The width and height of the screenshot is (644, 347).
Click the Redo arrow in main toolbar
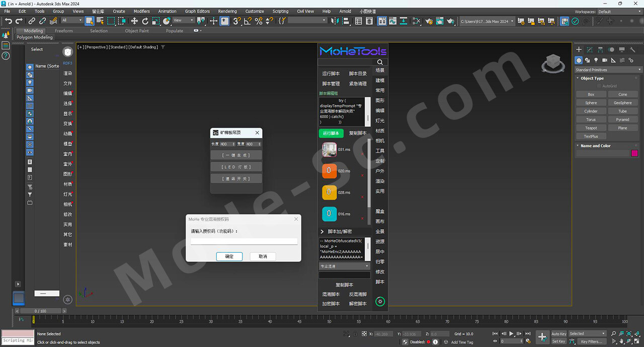click(x=19, y=21)
